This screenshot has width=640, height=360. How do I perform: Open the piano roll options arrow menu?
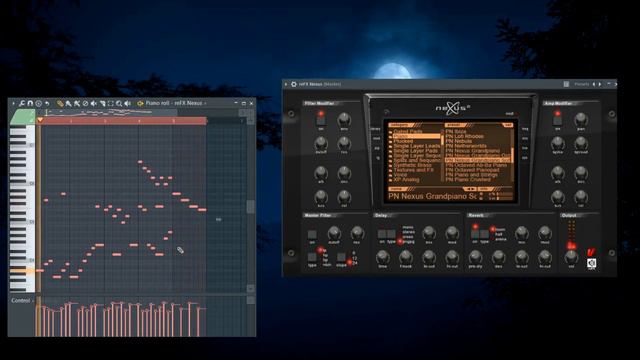(x=13, y=104)
